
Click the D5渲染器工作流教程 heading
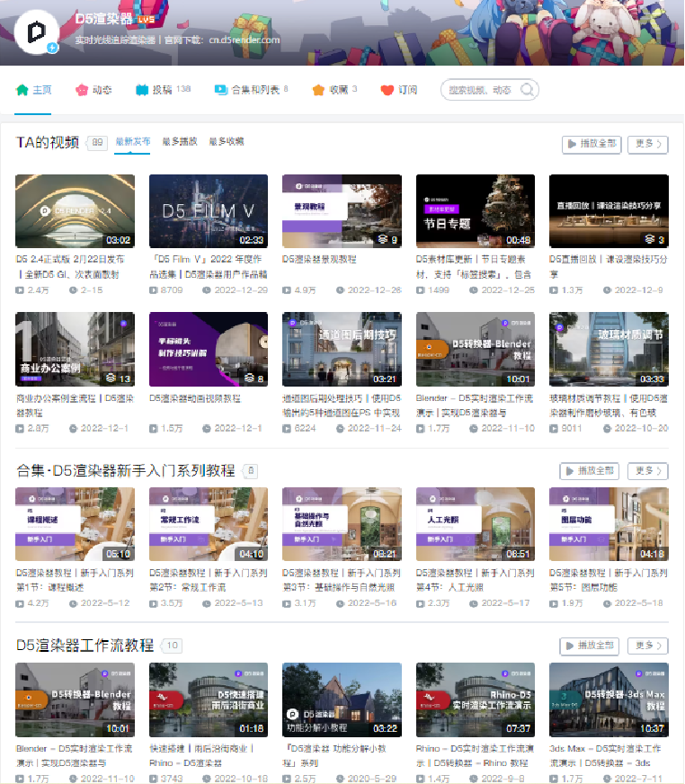pyautogui.click(x=85, y=646)
